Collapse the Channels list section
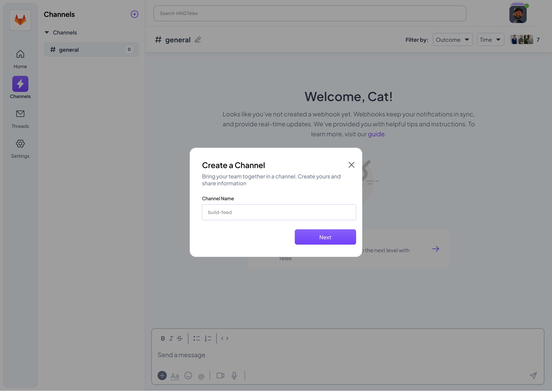The height and width of the screenshot is (392, 552). click(x=47, y=32)
